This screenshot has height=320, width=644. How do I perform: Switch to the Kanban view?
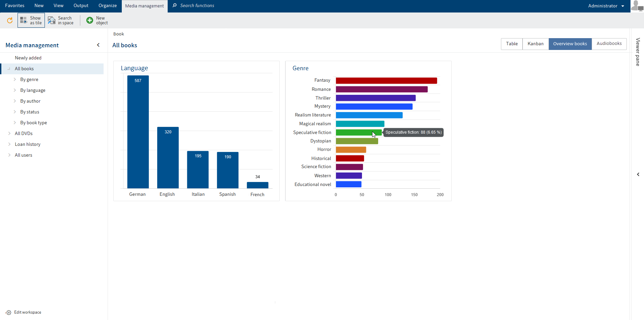point(535,44)
